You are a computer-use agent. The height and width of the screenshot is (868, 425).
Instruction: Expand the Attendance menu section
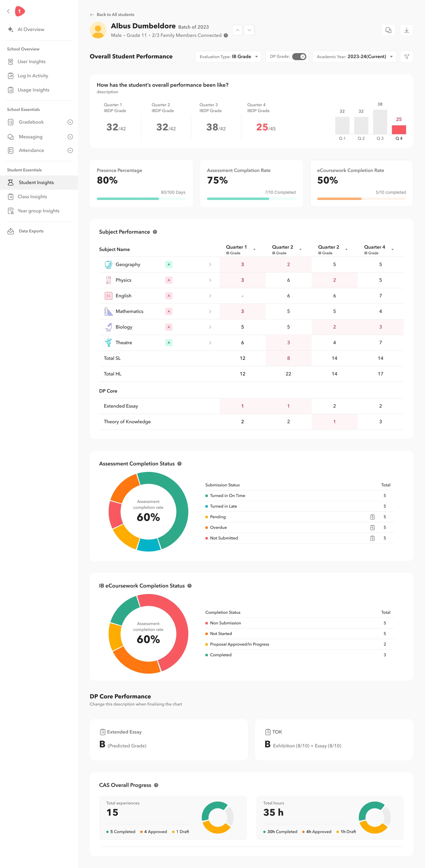click(x=70, y=150)
